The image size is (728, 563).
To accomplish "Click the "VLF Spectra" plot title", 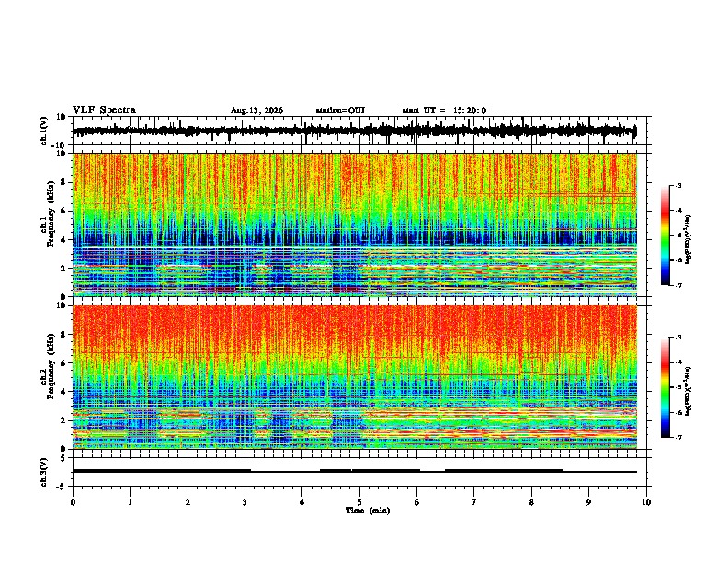I will (x=104, y=110).
